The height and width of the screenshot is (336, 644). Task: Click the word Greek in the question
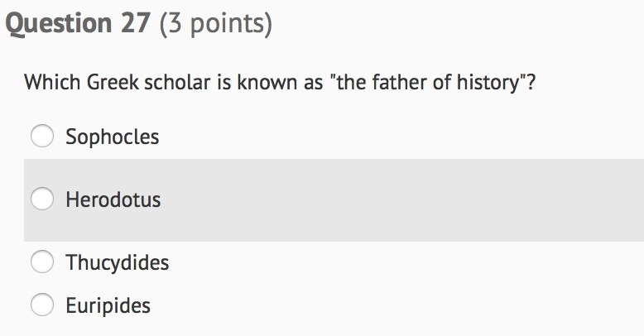(113, 82)
